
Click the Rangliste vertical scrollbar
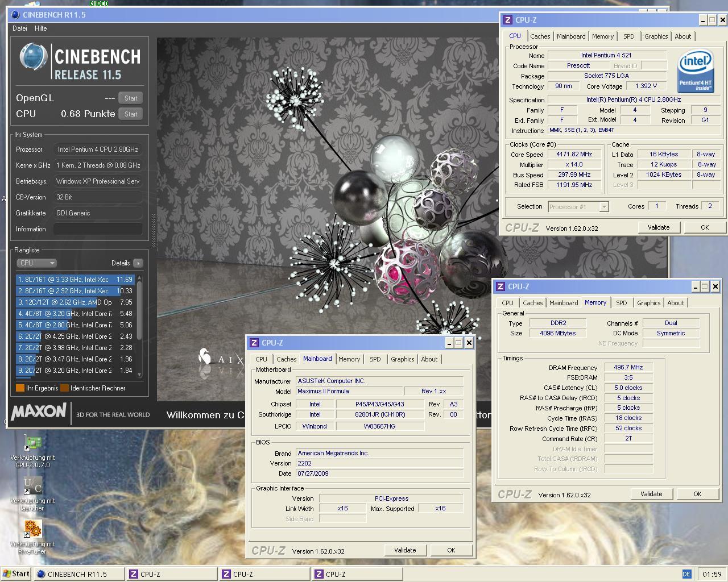click(139, 327)
